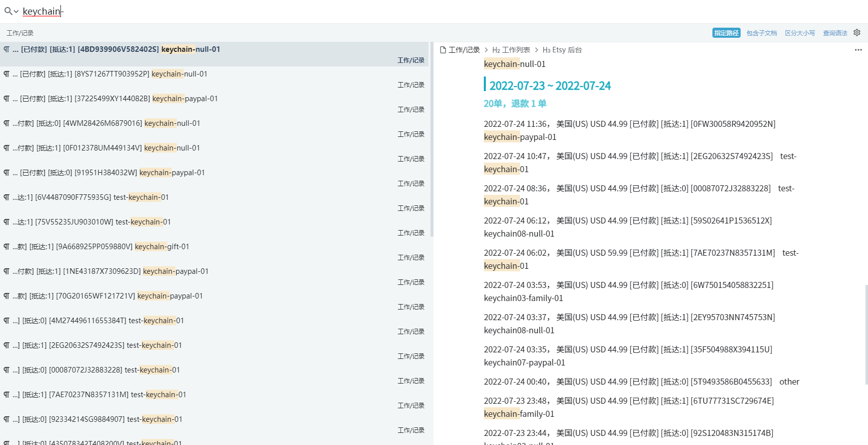
Task: Open the search settings gear
Action: point(857,33)
